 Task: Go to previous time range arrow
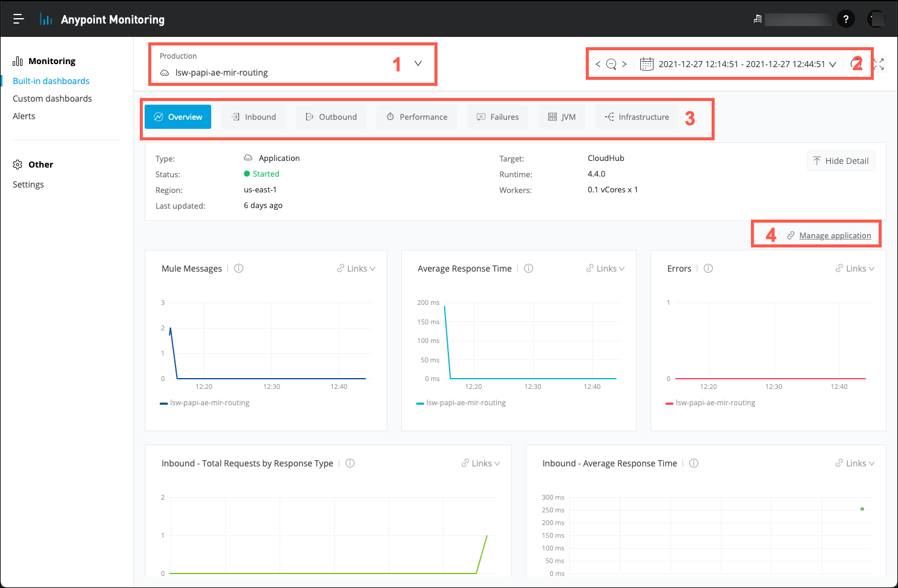598,64
